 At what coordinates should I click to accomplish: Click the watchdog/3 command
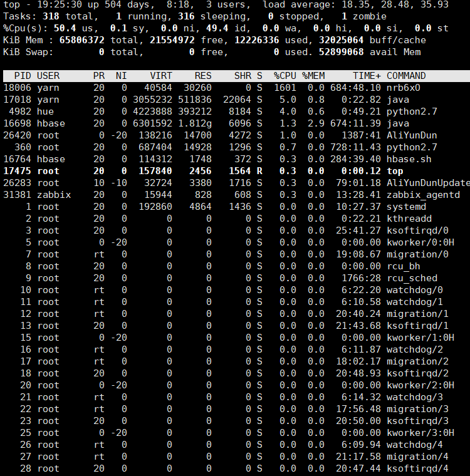(x=414, y=397)
